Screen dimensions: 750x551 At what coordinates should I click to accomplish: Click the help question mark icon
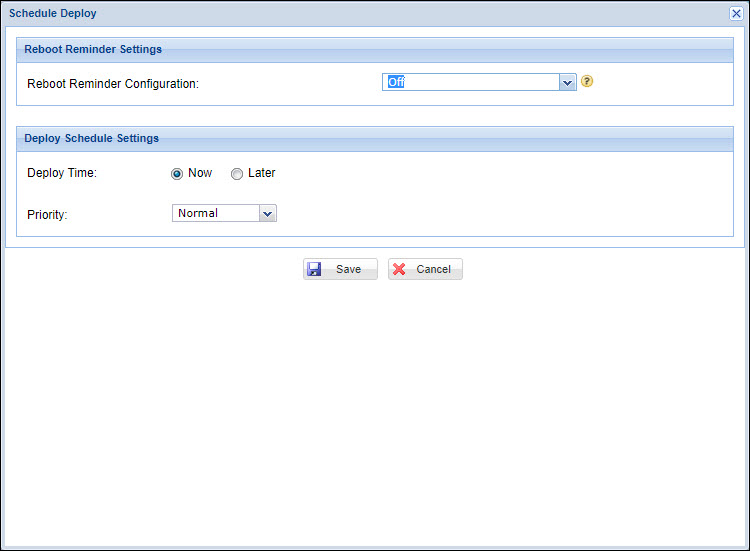click(x=587, y=82)
